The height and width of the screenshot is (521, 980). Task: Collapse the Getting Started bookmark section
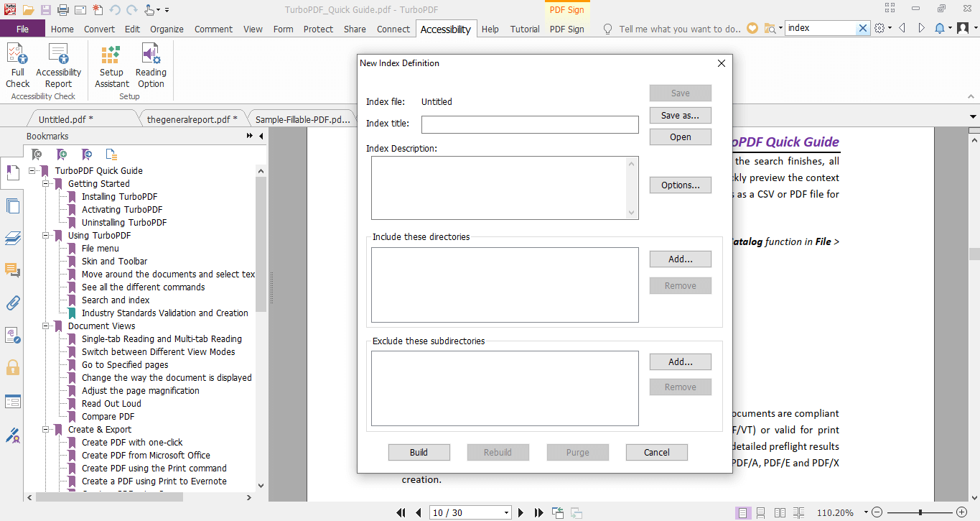[45, 183]
